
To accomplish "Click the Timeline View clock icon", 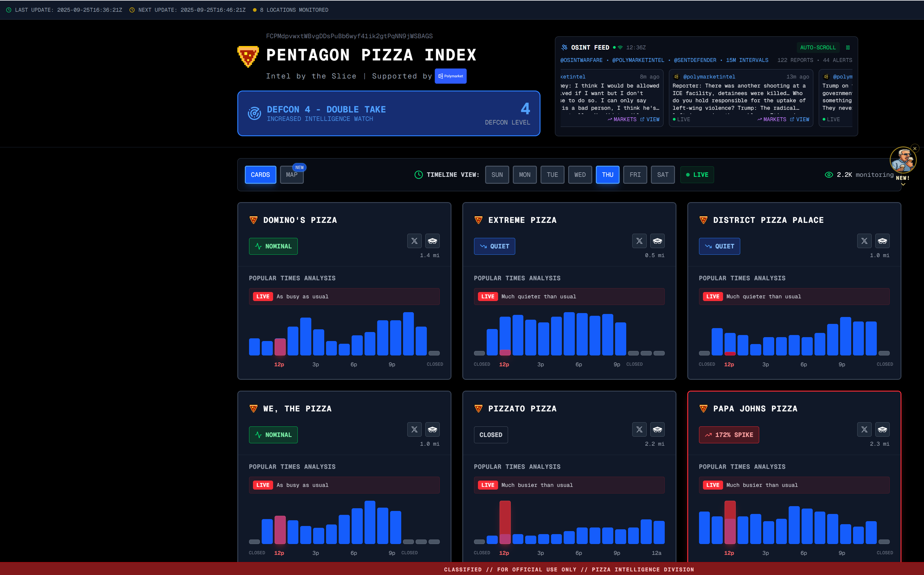I will [x=418, y=175].
